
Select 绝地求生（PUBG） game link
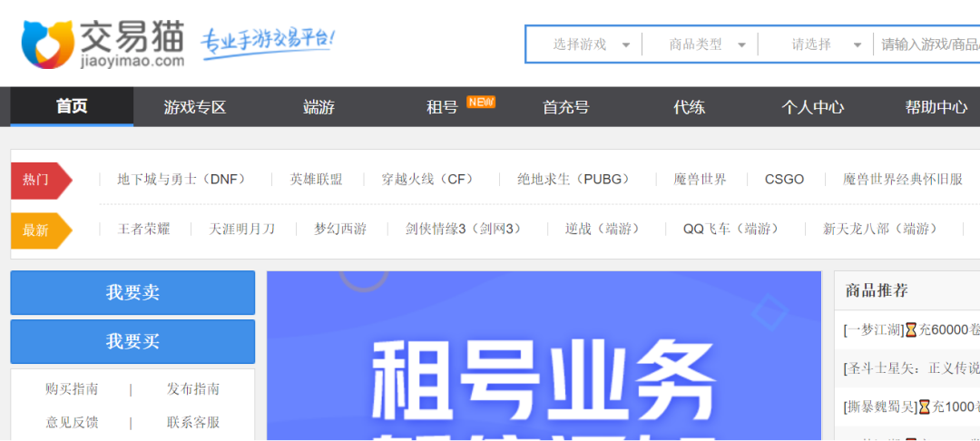(x=576, y=180)
